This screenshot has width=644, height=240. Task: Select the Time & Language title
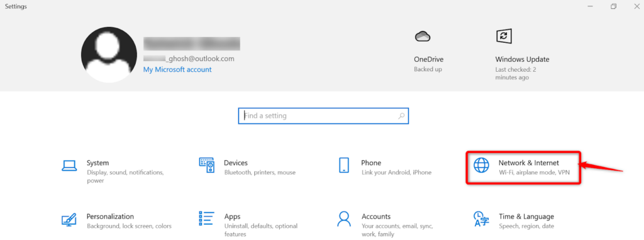tap(526, 216)
